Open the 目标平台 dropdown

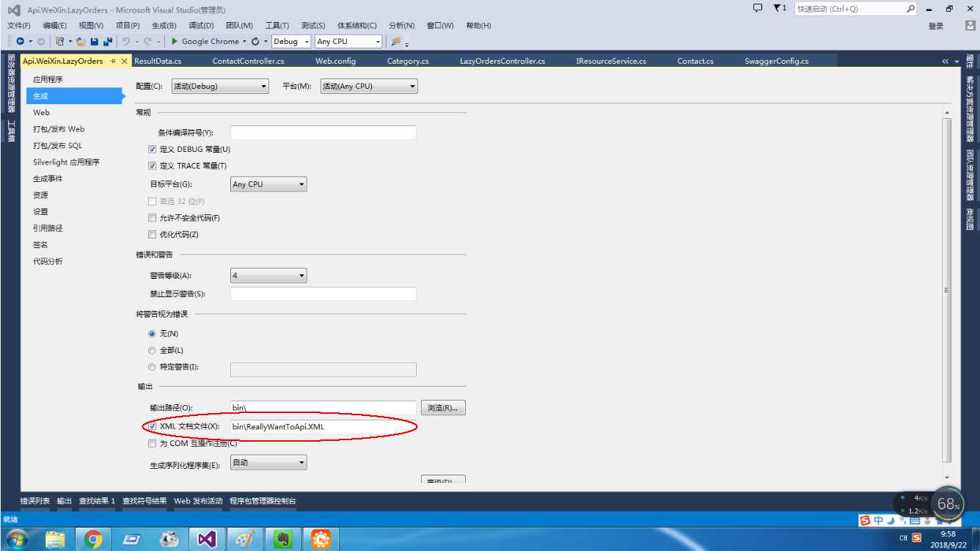coord(268,184)
